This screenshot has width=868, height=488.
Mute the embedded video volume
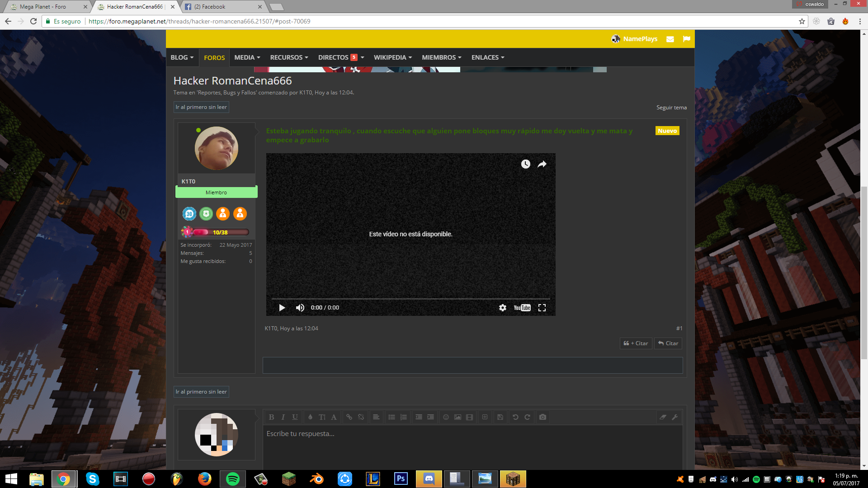[300, 308]
